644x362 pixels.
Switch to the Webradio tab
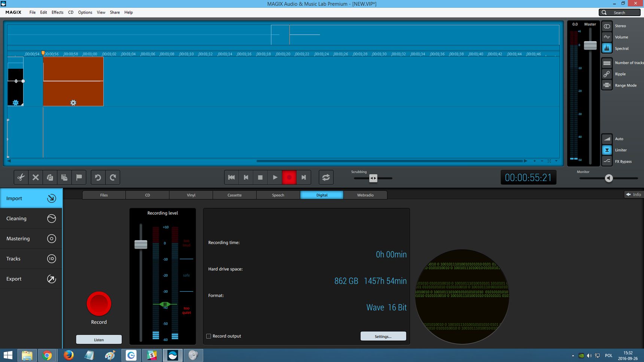[365, 195]
